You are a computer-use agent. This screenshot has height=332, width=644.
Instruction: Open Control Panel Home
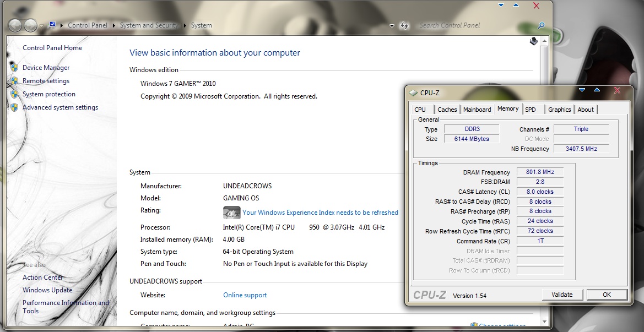point(52,48)
